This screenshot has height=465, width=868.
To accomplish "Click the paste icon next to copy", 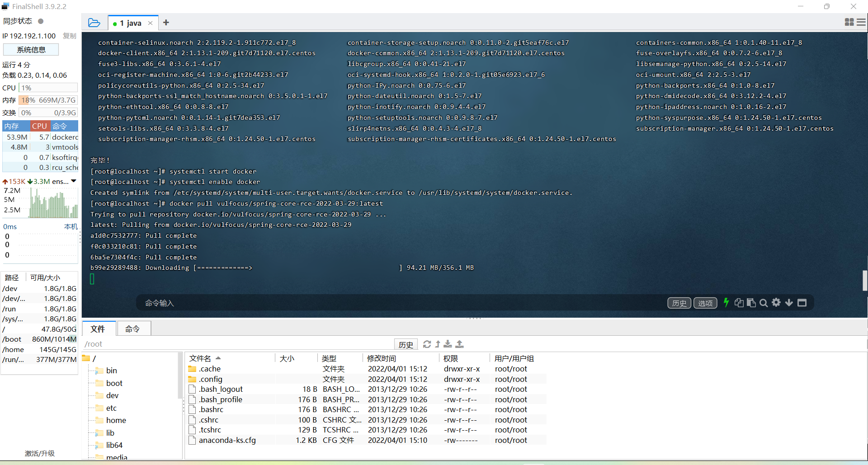I will [x=751, y=303].
